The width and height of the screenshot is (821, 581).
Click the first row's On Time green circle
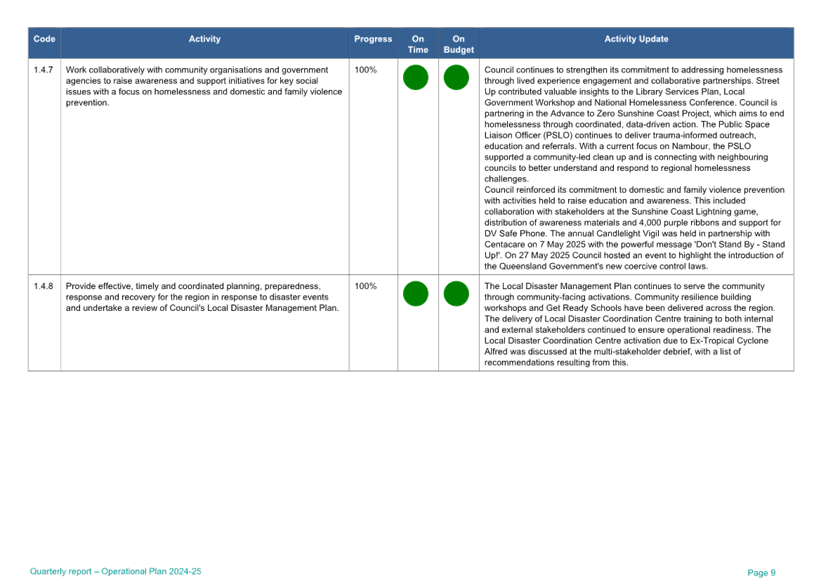pyautogui.click(x=416, y=77)
